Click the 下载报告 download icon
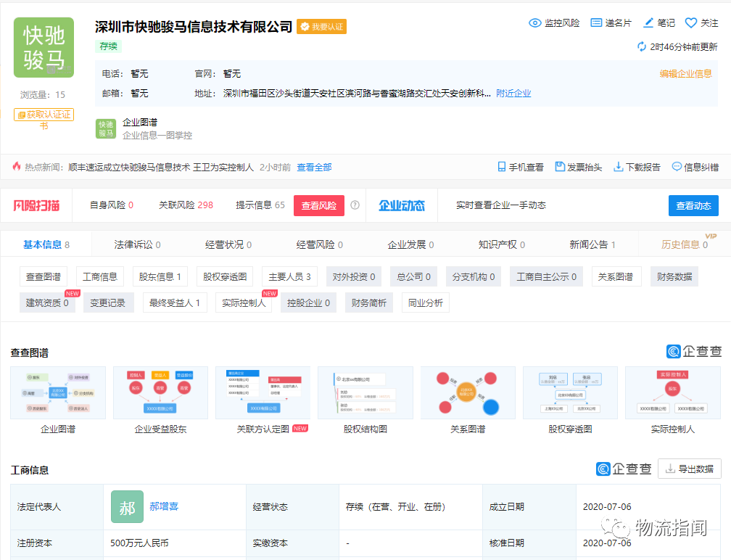Viewport: 731px width, 560px height. pyautogui.click(x=618, y=167)
